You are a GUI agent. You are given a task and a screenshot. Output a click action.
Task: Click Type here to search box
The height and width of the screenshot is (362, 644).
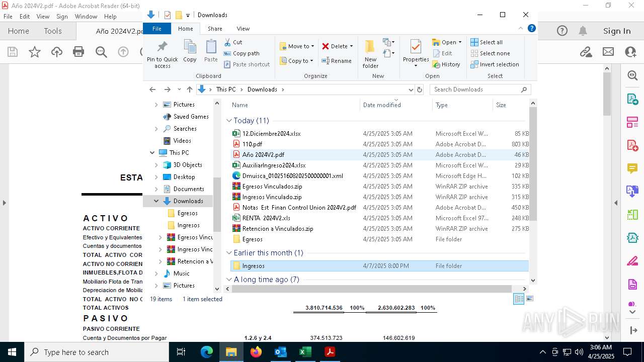click(97, 352)
